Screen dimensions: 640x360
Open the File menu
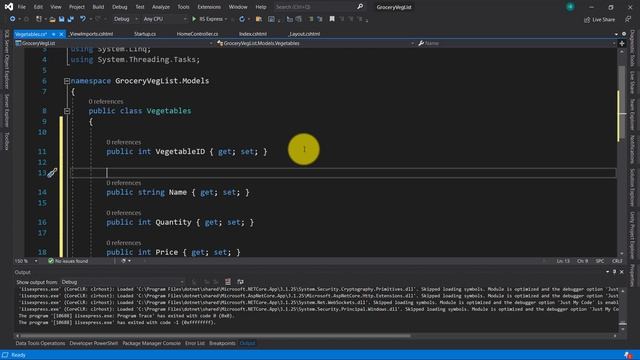pyautogui.click(x=22, y=7)
